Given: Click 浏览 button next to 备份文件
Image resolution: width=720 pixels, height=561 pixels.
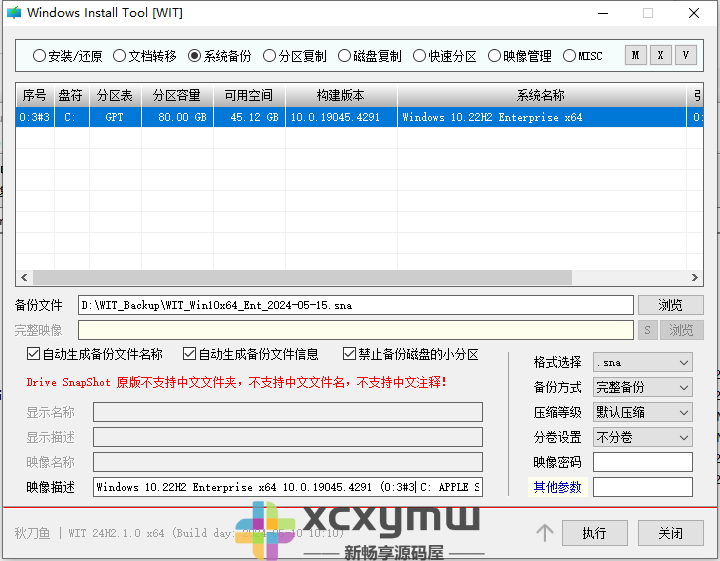Looking at the screenshot, I should click(670, 305).
